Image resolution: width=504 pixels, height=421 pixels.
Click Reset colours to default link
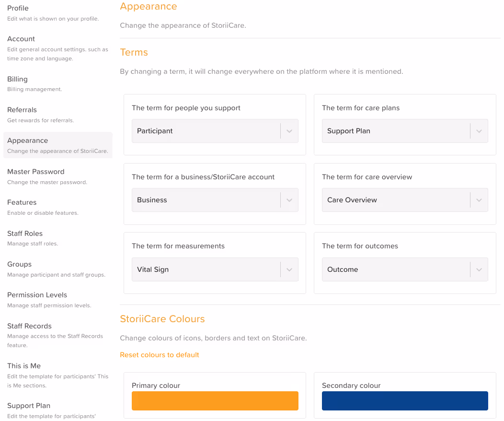coord(160,355)
